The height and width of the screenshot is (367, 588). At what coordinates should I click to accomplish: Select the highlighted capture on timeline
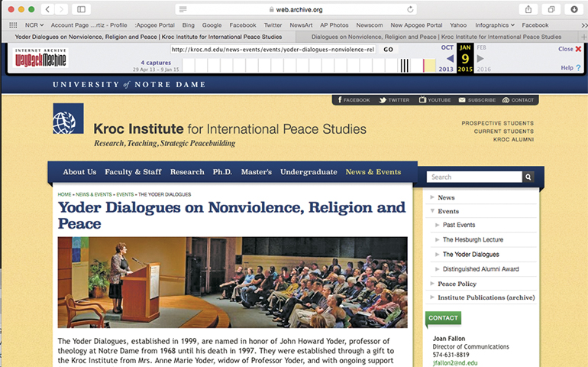(430, 65)
